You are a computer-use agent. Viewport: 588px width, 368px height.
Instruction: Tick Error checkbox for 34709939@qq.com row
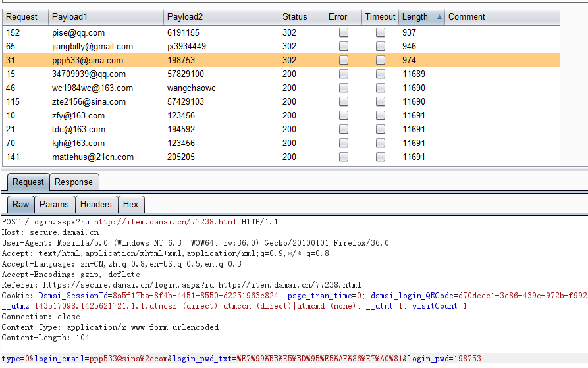click(x=344, y=74)
